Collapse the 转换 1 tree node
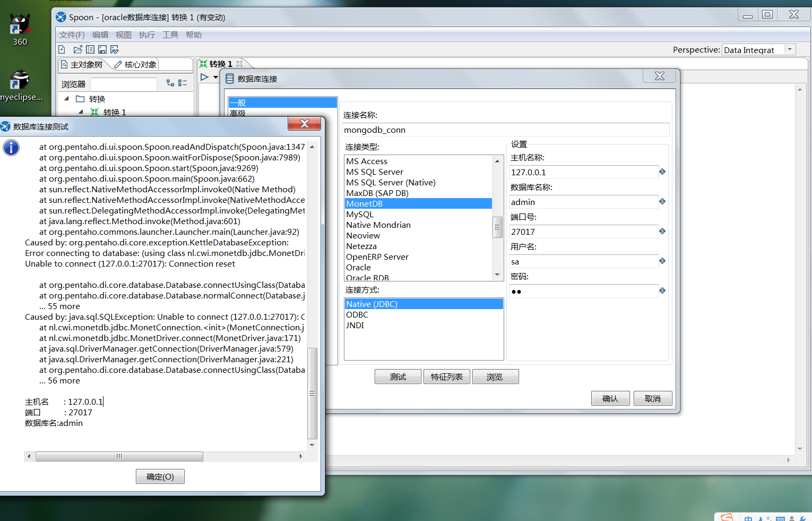The height and width of the screenshot is (521, 812). coord(81,112)
